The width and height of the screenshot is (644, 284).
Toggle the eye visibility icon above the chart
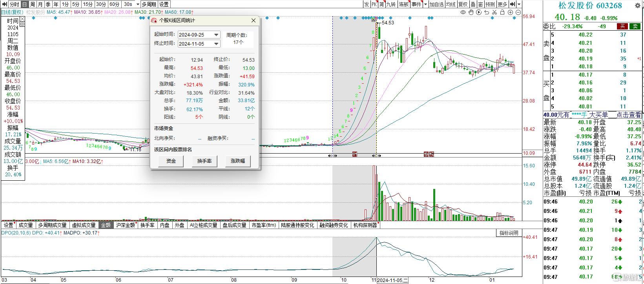coord(463,13)
